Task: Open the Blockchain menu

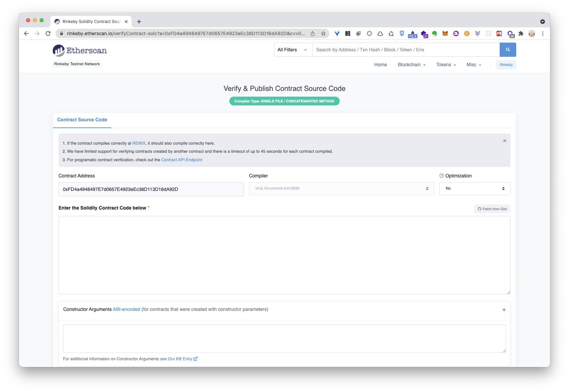Action: point(411,65)
